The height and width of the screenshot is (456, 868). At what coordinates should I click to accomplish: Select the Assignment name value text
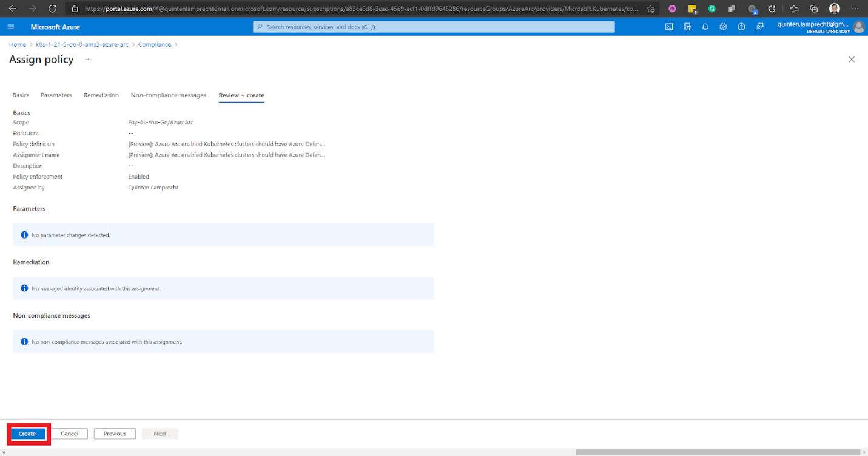tap(227, 155)
